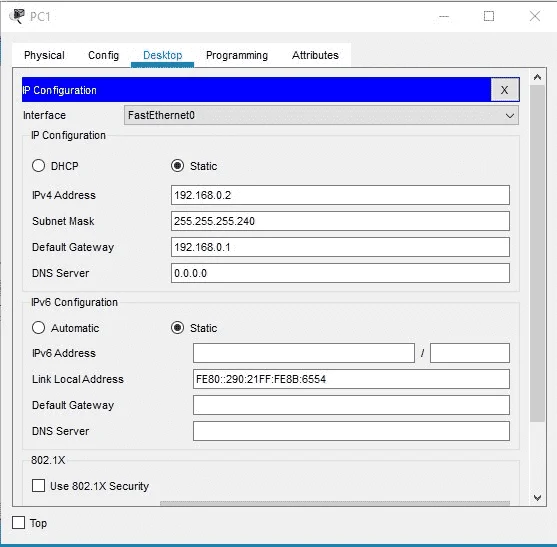Viewport: 557px width, 547px height.
Task: Open the Physical tab
Action: coord(44,55)
